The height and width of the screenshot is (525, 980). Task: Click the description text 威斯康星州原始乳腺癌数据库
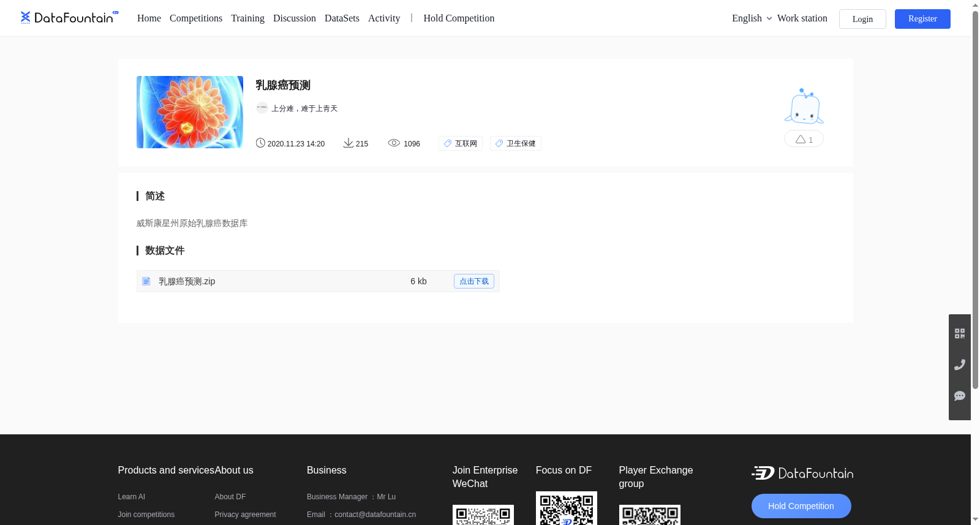(192, 223)
